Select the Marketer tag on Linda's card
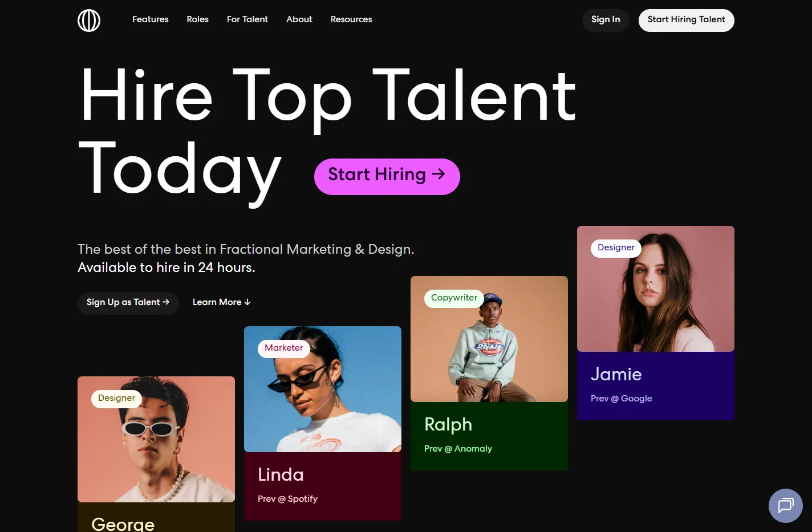812x532 pixels. pyautogui.click(x=283, y=348)
